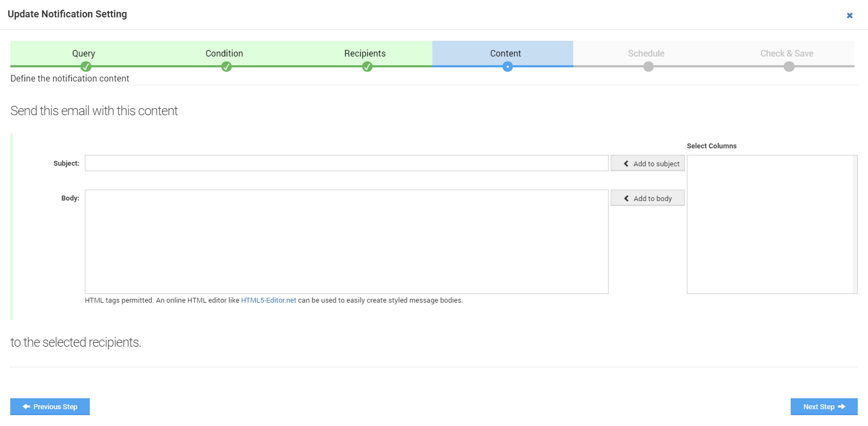This screenshot has height=426, width=868.
Task: Open the HTML5-Editor.net link
Action: [x=269, y=300]
